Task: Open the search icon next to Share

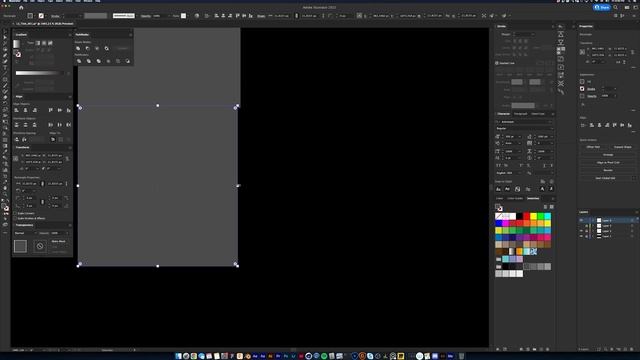Action: 616,7
